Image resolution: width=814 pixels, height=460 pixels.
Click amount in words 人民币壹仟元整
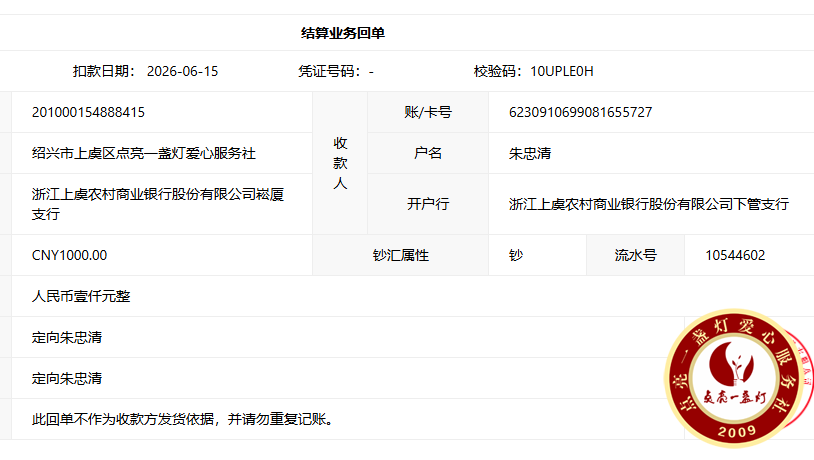point(81,296)
